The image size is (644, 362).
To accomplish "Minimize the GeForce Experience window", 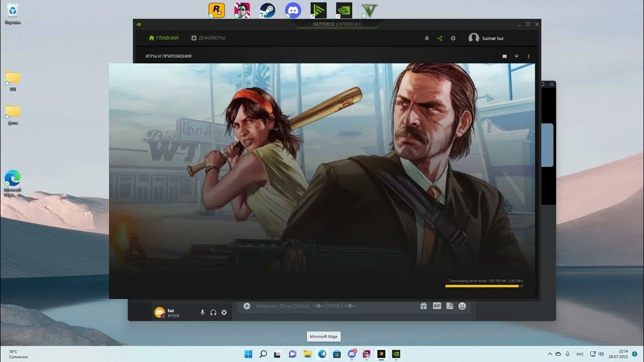I will point(519,24).
